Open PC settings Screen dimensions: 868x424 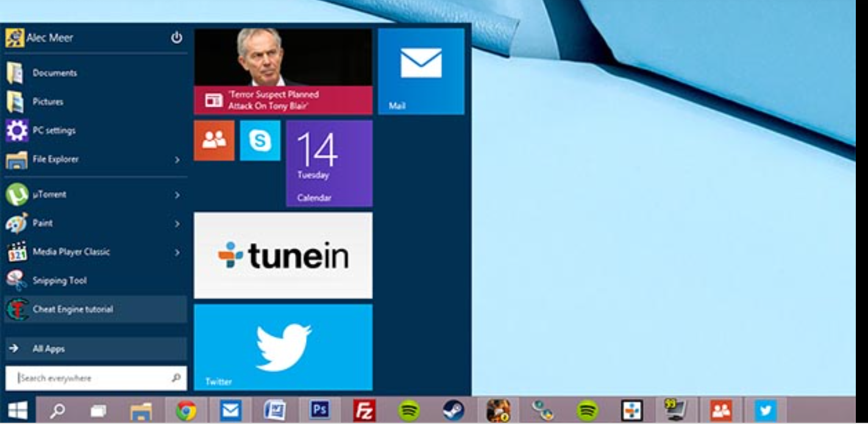tap(96, 130)
